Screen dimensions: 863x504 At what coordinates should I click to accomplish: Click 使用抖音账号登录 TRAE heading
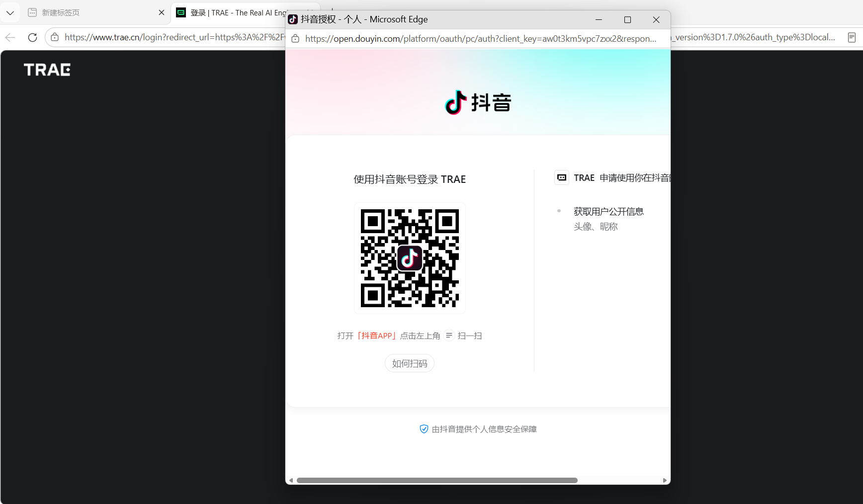click(410, 179)
